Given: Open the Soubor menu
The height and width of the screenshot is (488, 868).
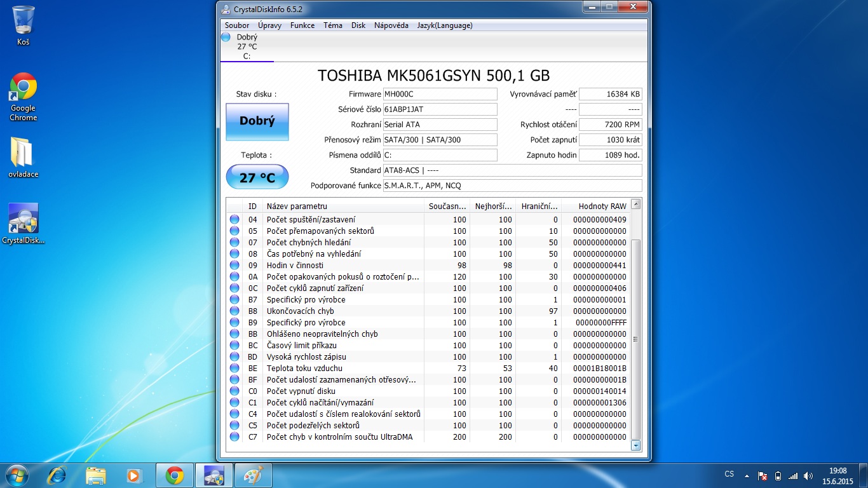Looking at the screenshot, I should (x=237, y=25).
